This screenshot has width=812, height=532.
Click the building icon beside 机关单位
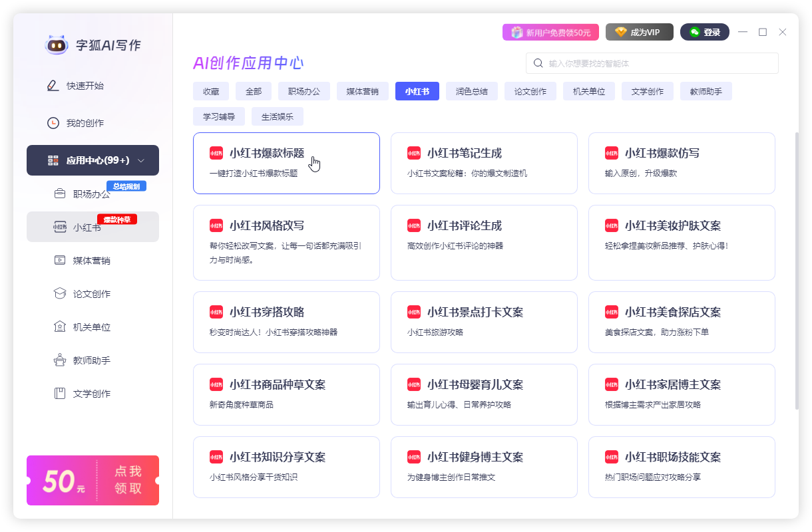60,327
